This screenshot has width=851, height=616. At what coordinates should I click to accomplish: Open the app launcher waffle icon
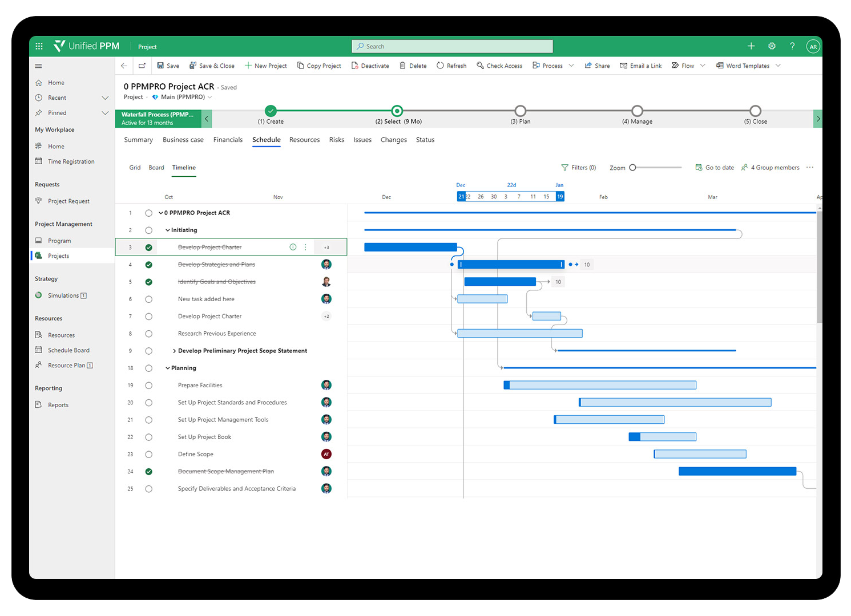pyautogui.click(x=39, y=46)
